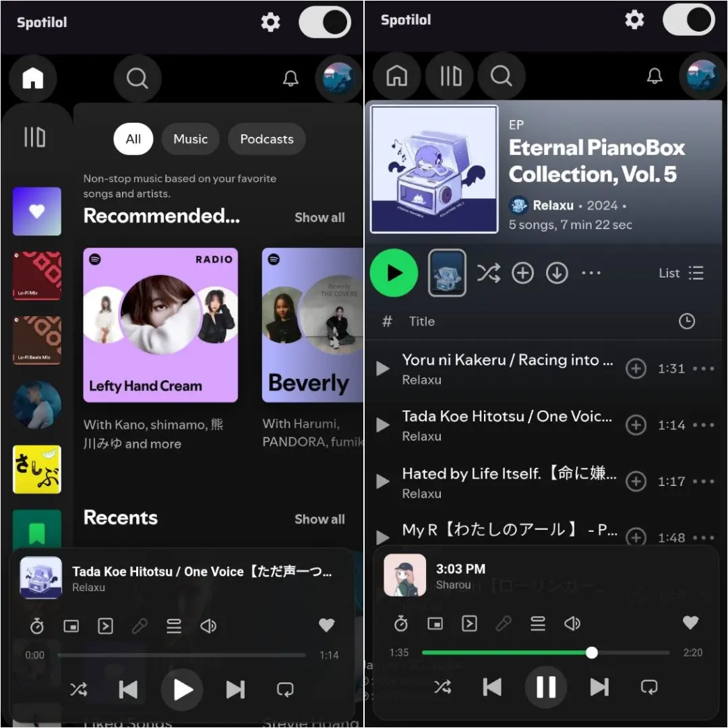Open now playing view in left player
The image size is (728, 728).
(x=105, y=626)
